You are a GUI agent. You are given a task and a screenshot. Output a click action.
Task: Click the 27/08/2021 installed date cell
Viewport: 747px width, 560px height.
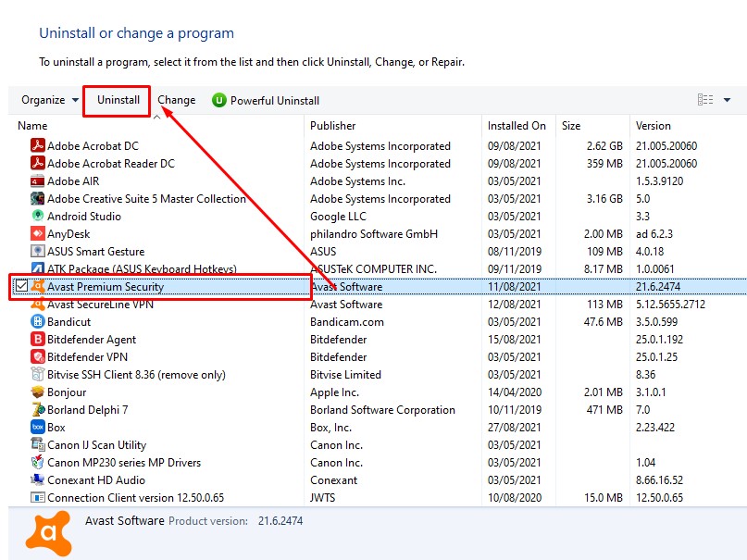[x=515, y=428]
